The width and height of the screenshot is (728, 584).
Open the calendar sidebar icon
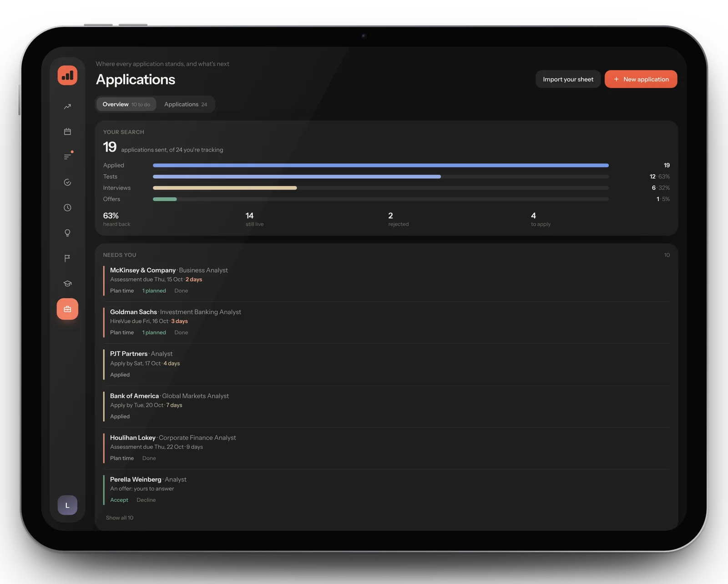pyautogui.click(x=67, y=132)
